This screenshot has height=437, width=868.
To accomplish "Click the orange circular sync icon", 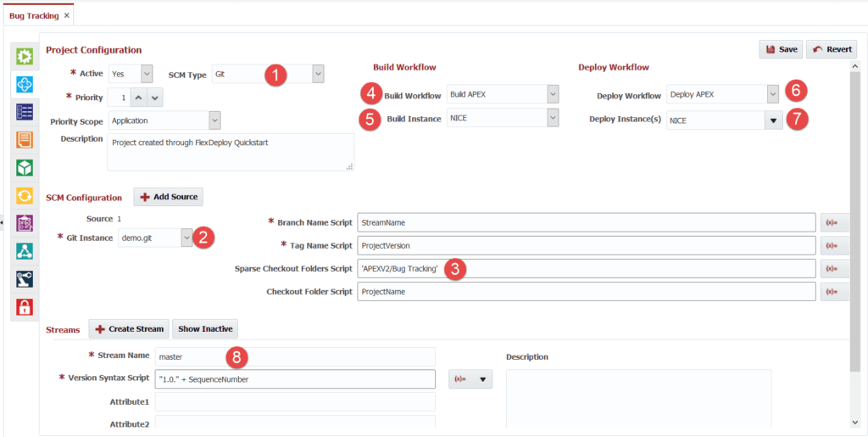I will pos(25,195).
